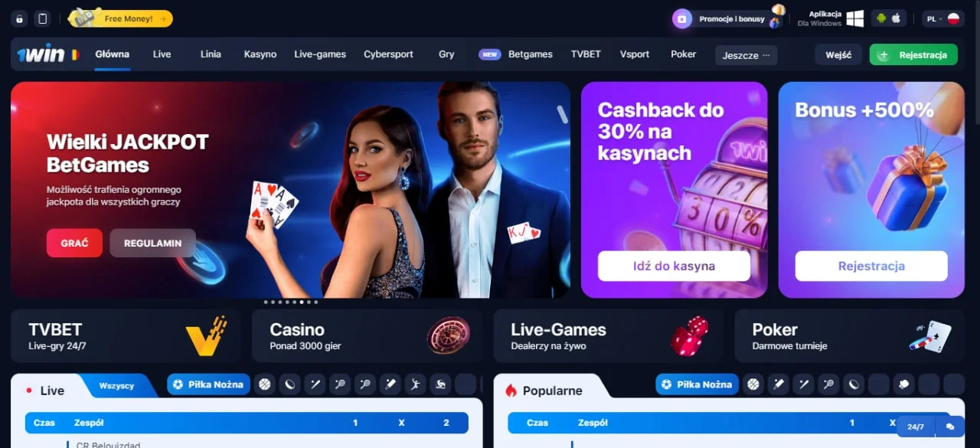Select the handball sport icon in Live
The image size is (980, 448).
tap(414, 384)
